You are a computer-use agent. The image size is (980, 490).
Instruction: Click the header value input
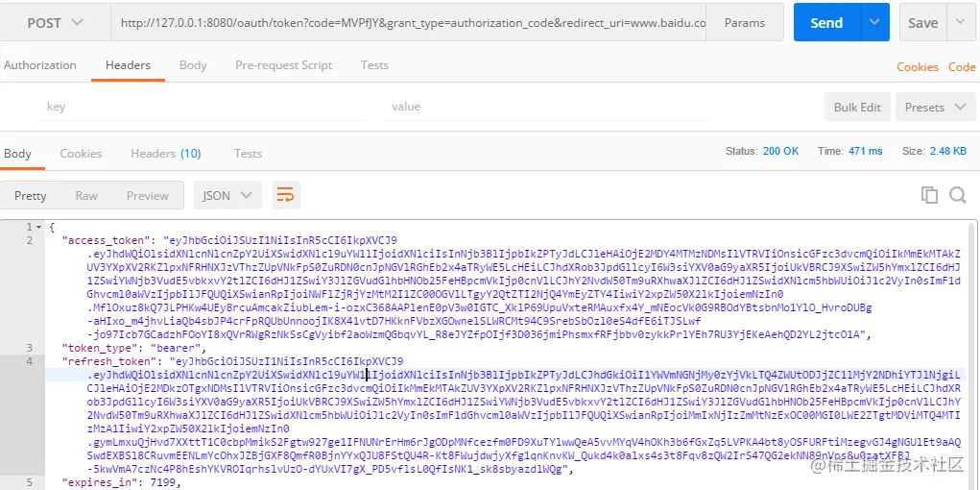545,107
